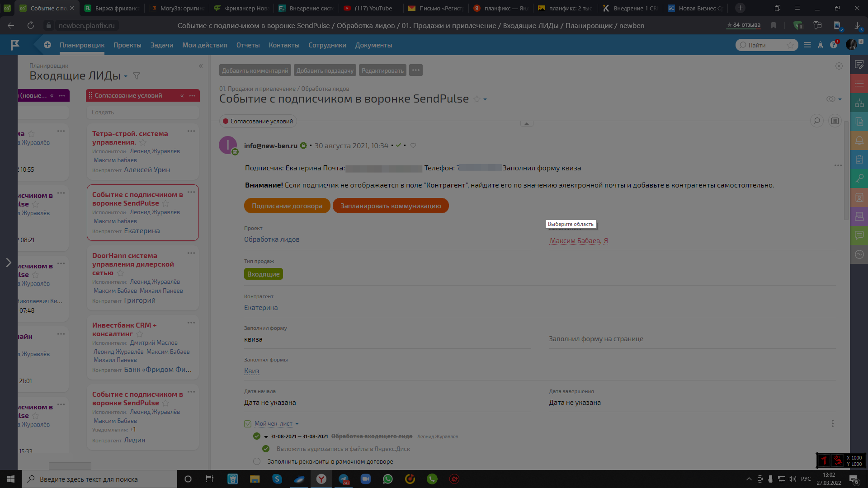Viewport: 868px width, 488px height.
Task: Open contact card icon in right sidebar
Action: 859,197
